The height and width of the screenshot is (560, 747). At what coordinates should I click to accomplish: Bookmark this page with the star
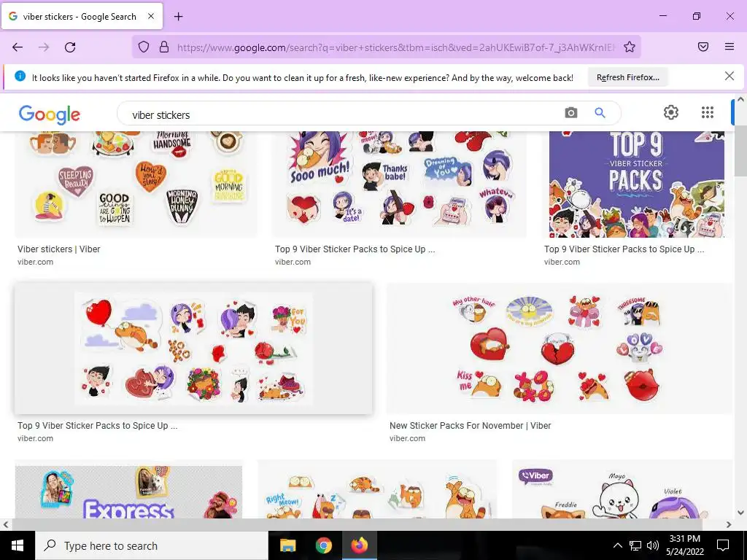630,47
